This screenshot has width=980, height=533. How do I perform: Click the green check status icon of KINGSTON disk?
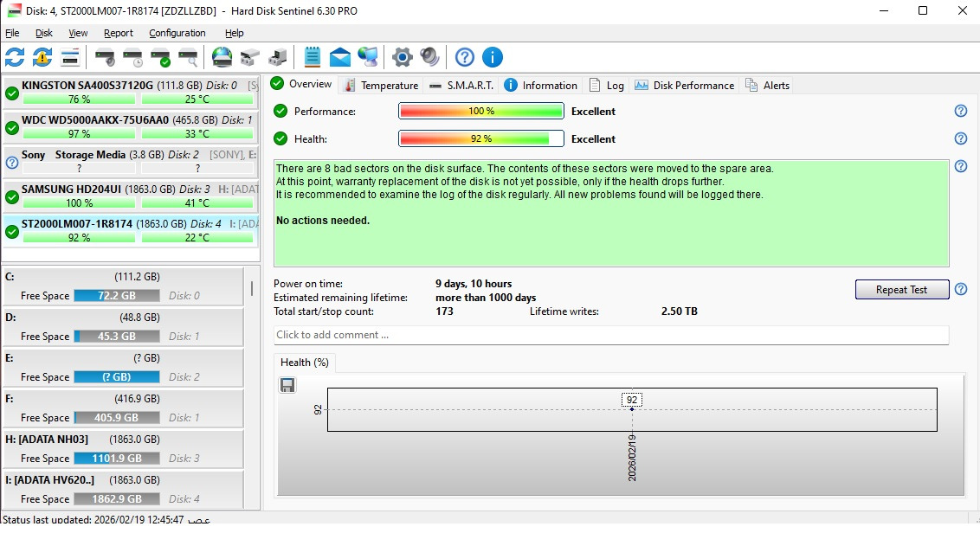coord(12,93)
